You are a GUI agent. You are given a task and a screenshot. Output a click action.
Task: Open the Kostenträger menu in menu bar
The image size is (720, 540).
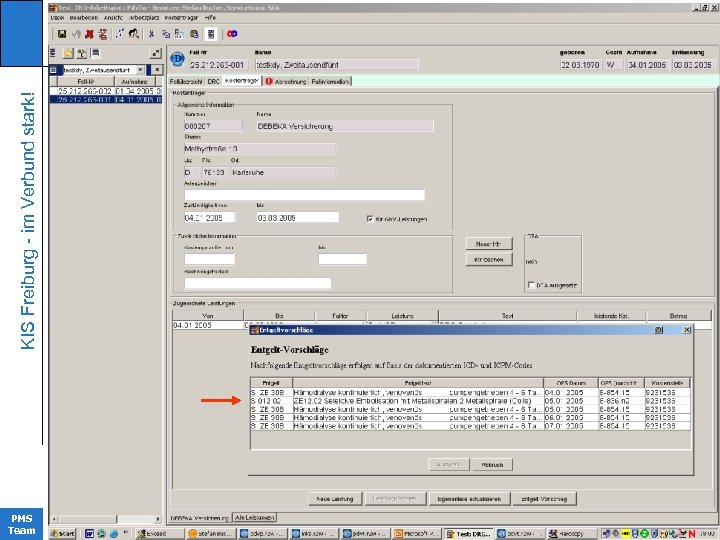tap(181, 17)
